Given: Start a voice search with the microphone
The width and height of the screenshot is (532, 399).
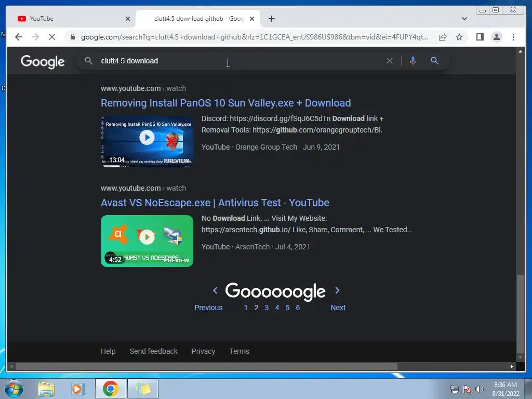Looking at the screenshot, I should [x=413, y=61].
